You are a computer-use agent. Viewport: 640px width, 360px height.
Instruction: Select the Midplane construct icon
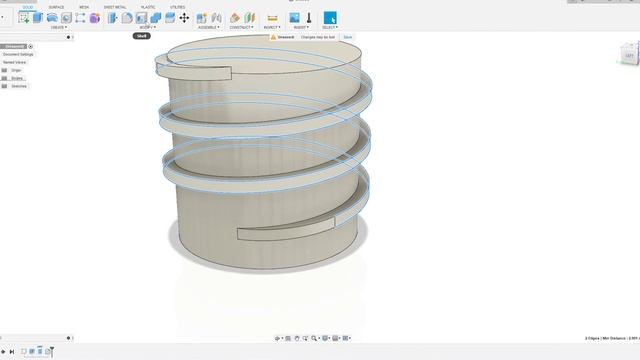(249, 18)
